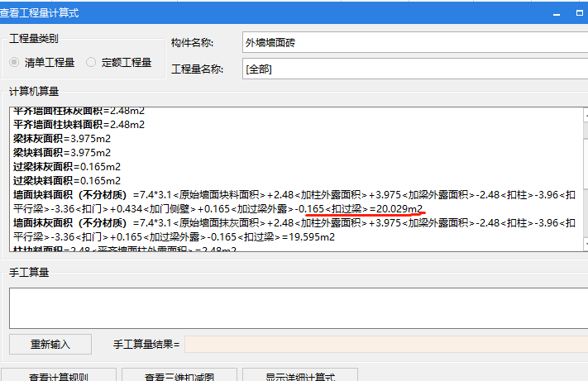588x381 pixels.
Task: Click the 工程量名称 field showing [全部]
Action: (x=415, y=69)
